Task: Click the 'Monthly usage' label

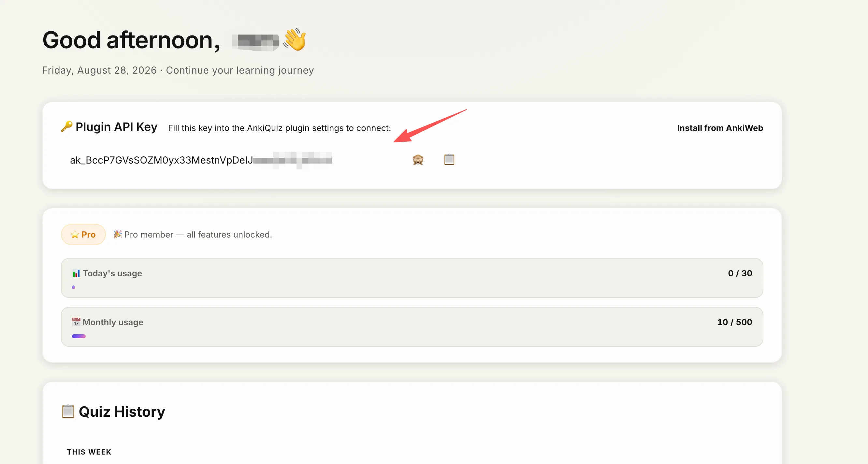Action: (113, 322)
